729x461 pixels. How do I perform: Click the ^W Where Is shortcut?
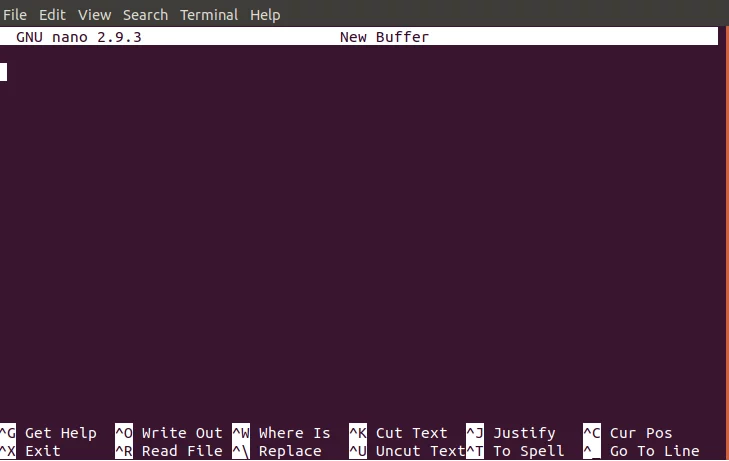(x=282, y=433)
